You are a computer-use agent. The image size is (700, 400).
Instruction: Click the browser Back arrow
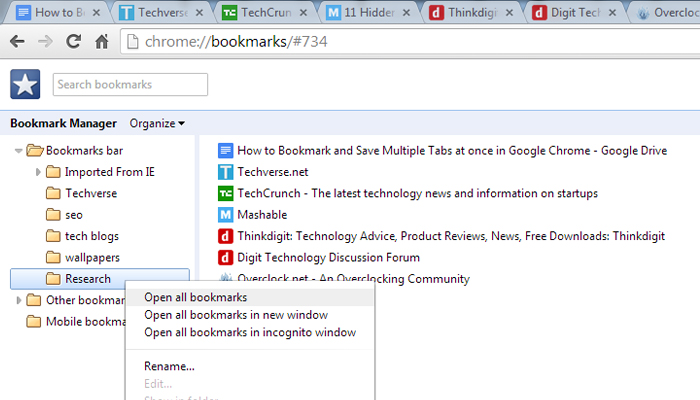coord(17,42)
